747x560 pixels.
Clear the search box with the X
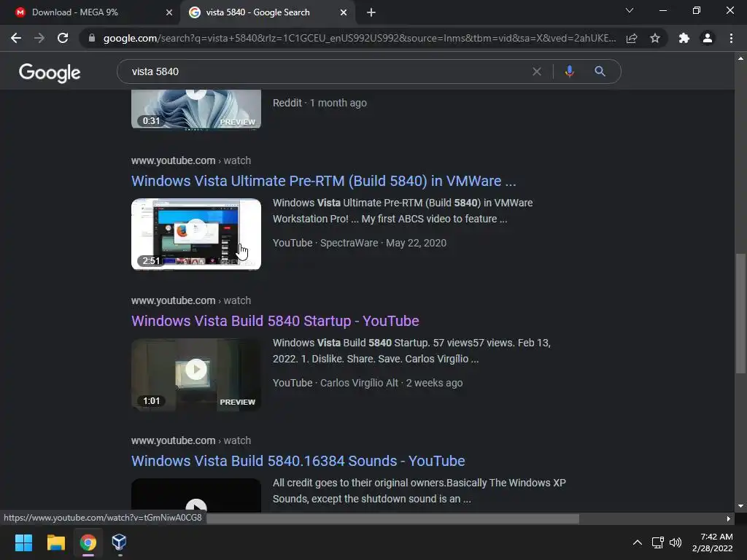tap(537, 71)
